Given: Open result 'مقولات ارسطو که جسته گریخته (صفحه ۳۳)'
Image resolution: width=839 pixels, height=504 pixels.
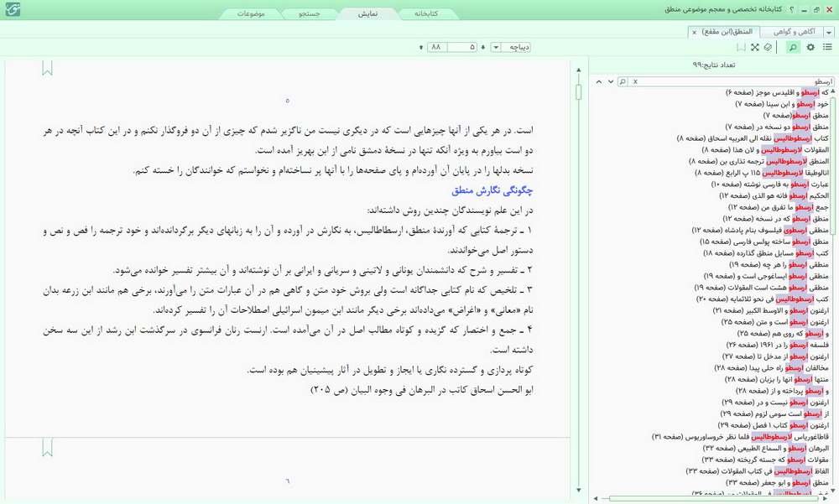Looking at the screenshot, I should 765,460.
